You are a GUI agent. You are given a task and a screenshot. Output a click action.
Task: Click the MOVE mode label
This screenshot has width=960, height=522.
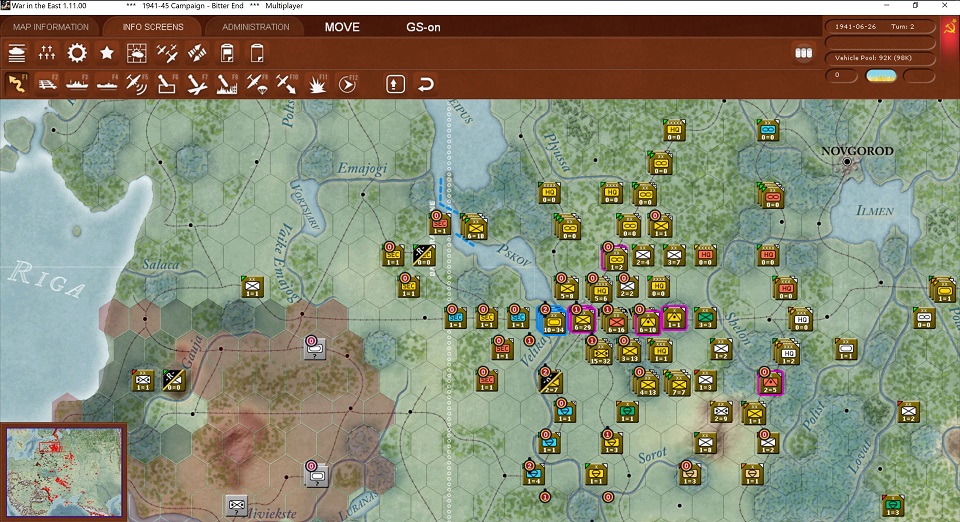342,27
